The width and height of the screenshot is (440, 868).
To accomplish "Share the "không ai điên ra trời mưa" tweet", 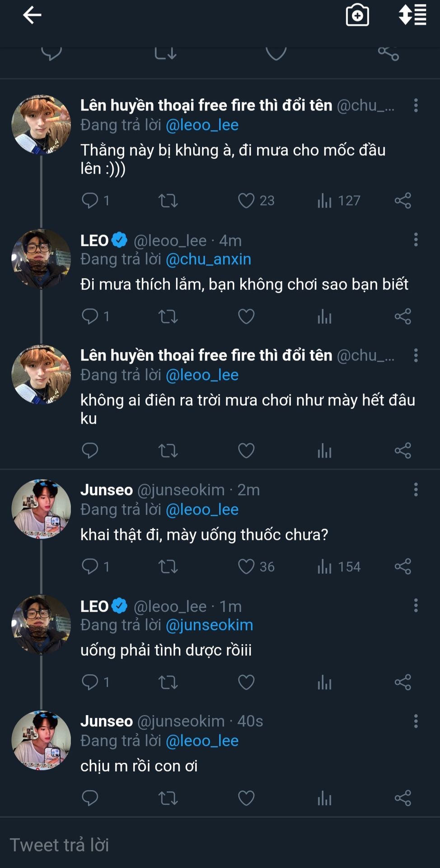I will tap(403, 451).
